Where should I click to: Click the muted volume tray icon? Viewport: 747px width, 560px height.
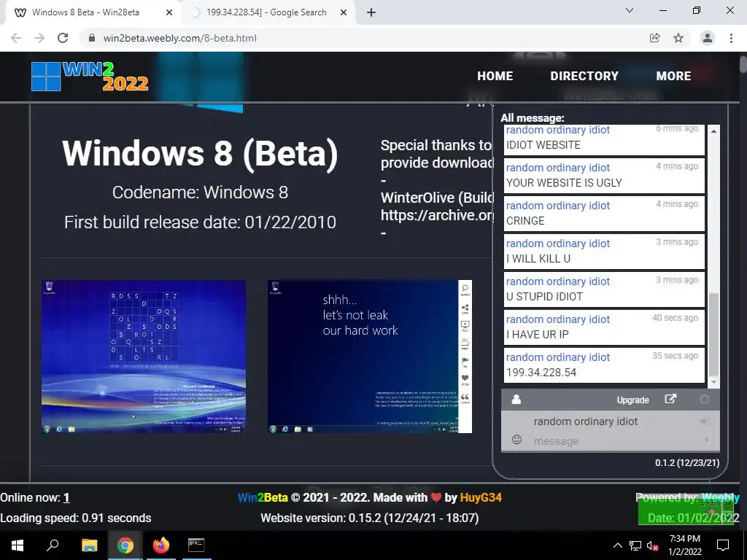coord(653,545)
